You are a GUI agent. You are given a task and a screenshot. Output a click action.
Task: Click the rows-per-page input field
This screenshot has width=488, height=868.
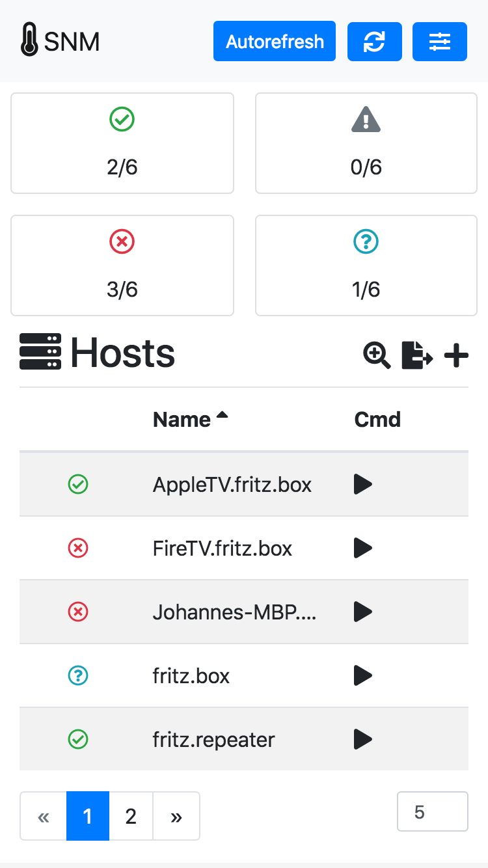[x=432, y=811]
